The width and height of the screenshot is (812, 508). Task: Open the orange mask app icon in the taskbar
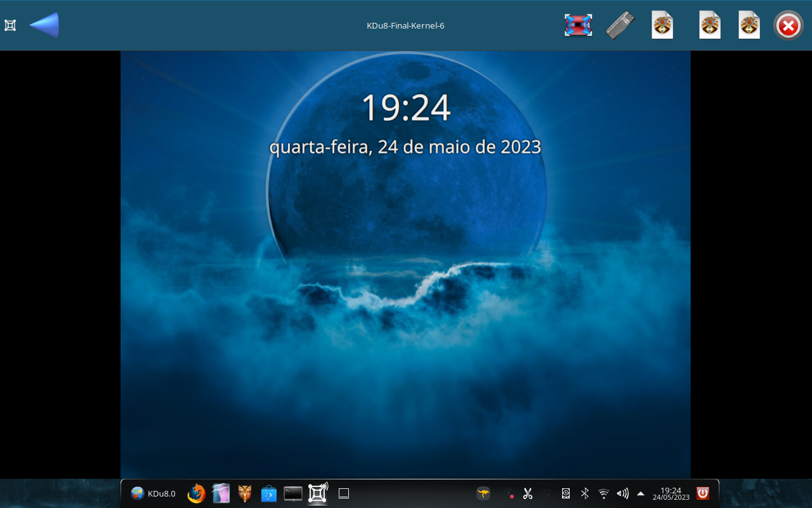(x=245, y=493)
